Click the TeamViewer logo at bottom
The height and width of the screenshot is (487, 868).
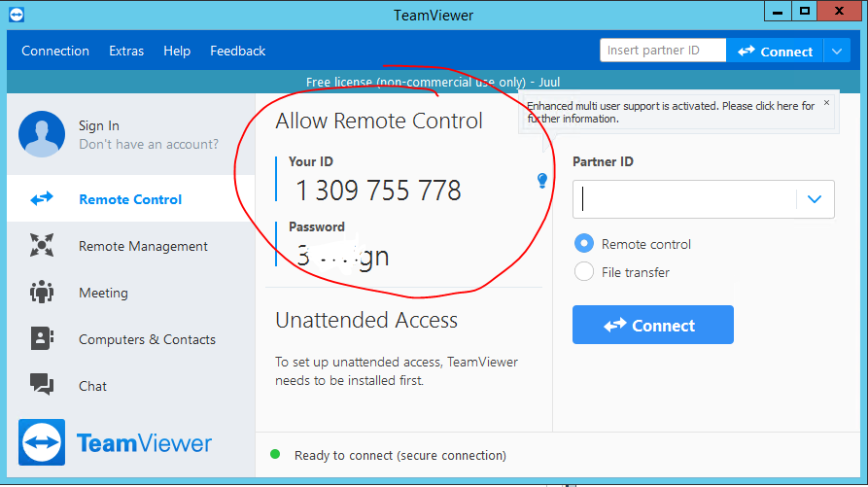pos(115,442)
